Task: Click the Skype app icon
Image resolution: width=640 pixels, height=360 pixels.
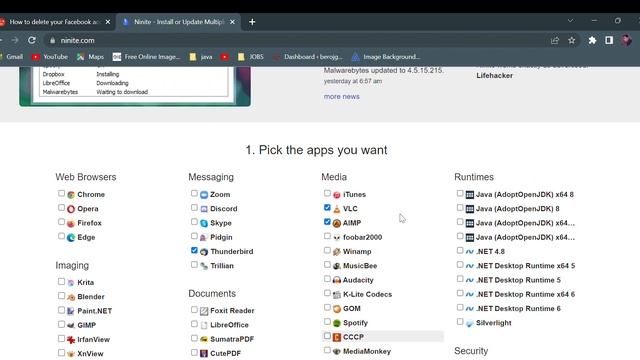Action: [x=204, y=223]
